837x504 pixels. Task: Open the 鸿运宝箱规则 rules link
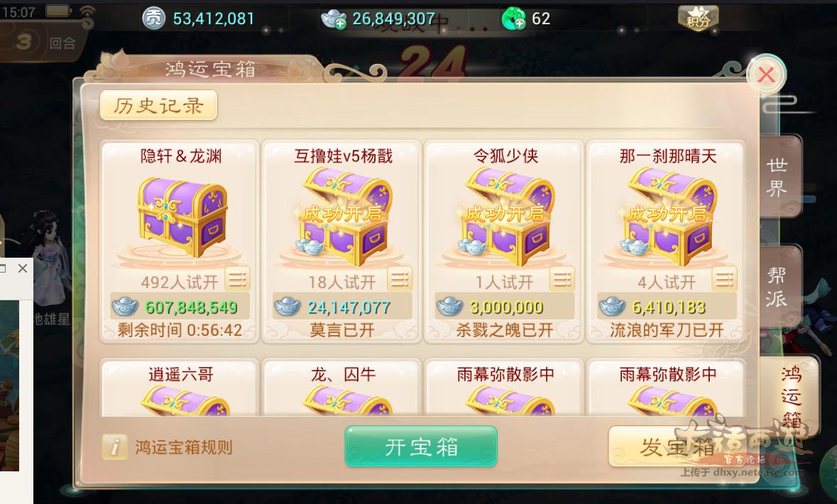[184, 447]
